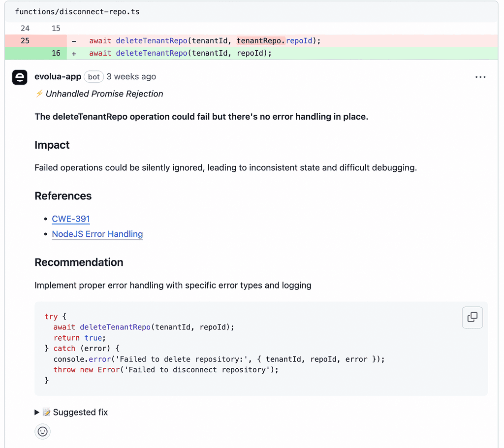Screen dimensions: 504x448
Task: Open the CWE-391 reference link
Action: (71, 219)
